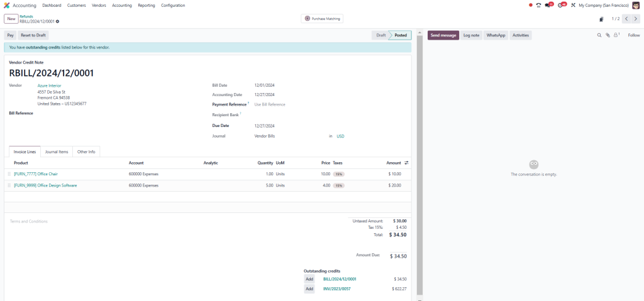Open the VoIP phone icon
This screenshot has width=644, height=301.
coord(538,5)
